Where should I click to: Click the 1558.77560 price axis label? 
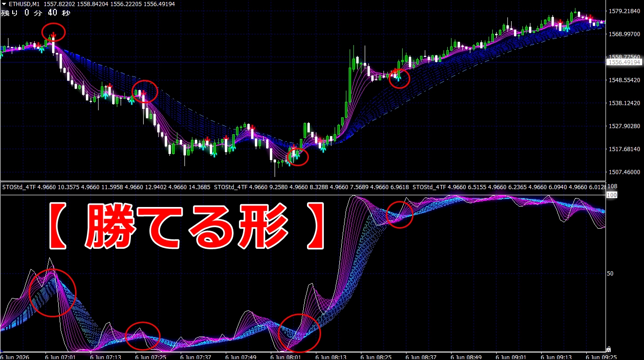(x=625, y=56)
